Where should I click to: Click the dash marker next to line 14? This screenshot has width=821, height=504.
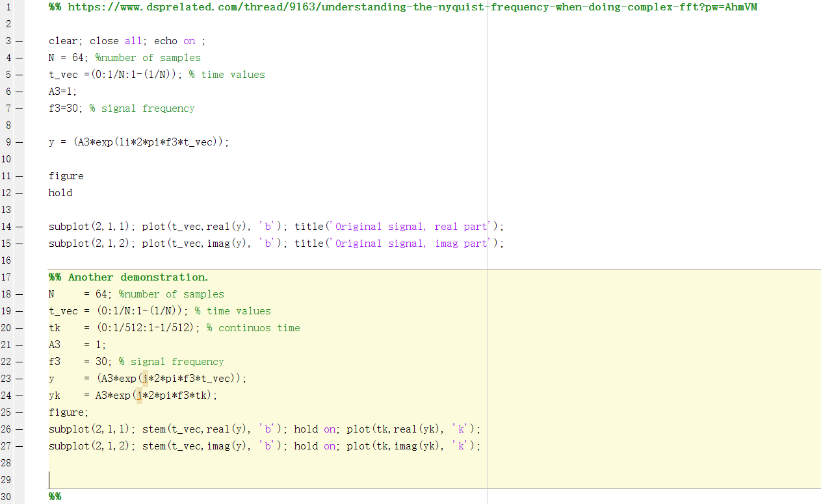18,226
